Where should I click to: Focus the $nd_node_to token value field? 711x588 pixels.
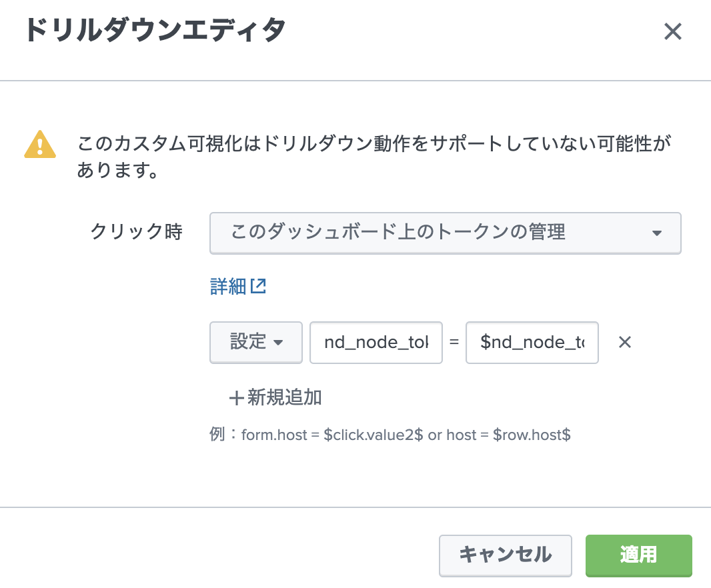pos(532,343)
